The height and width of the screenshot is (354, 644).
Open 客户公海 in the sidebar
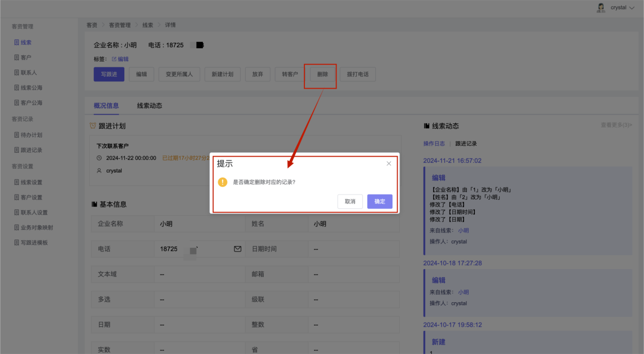pos(32,103)
